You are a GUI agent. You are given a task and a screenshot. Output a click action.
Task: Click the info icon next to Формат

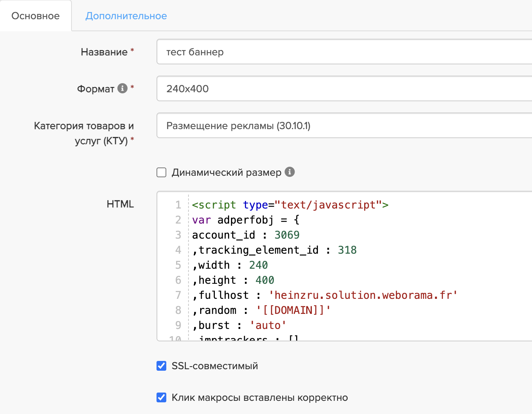[x=122, y=88]
